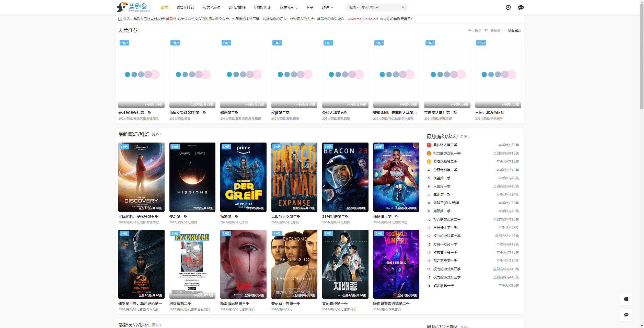This screenshot has height=328, width=644.
Task: Open the 王国：北方的阿信 placeholder thumbnail
Action: point(498,73)
